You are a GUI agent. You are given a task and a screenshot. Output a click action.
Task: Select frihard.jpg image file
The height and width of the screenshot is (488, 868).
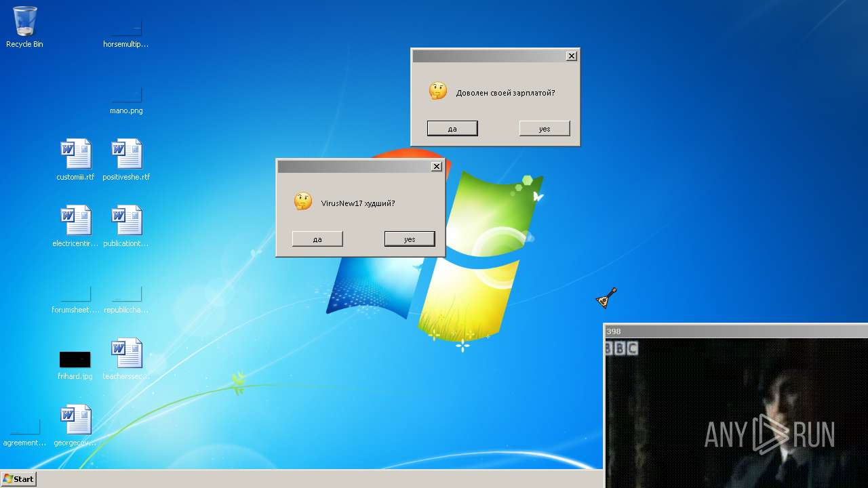pos(75,365)
